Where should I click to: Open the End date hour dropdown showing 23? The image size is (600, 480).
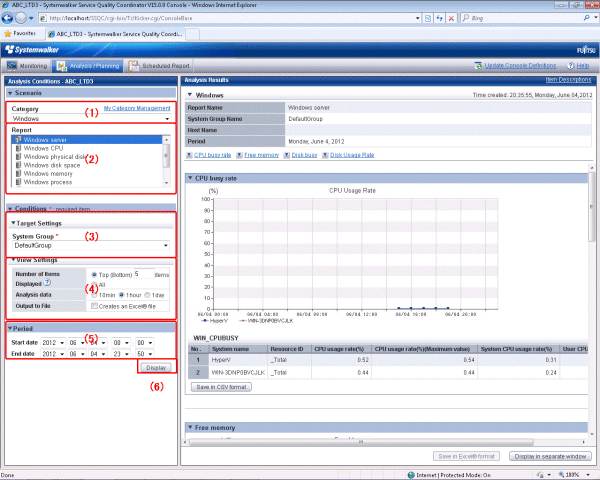click(x=121, y=354)
